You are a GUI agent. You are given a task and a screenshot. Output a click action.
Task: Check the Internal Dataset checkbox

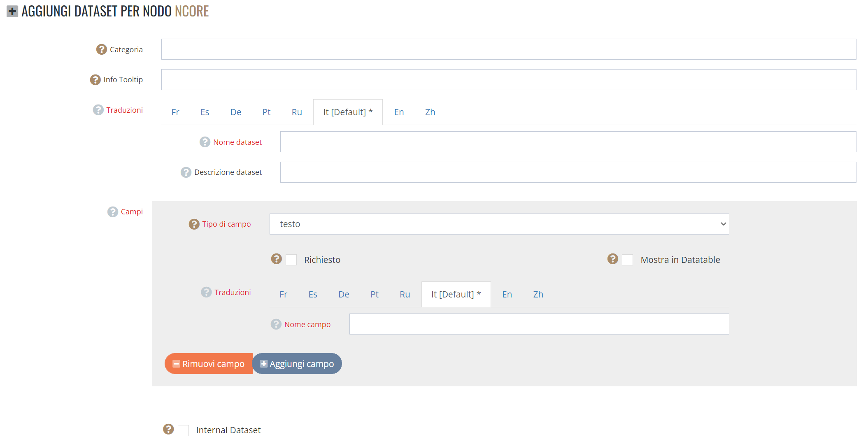[x=183, y=430]
